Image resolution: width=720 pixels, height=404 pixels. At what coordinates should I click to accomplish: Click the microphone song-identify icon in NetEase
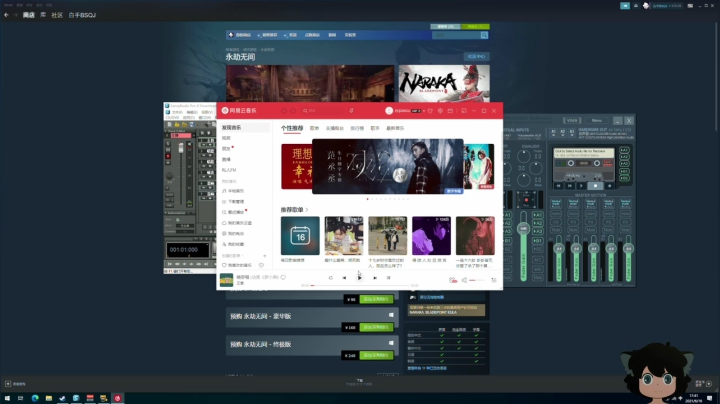351,111
